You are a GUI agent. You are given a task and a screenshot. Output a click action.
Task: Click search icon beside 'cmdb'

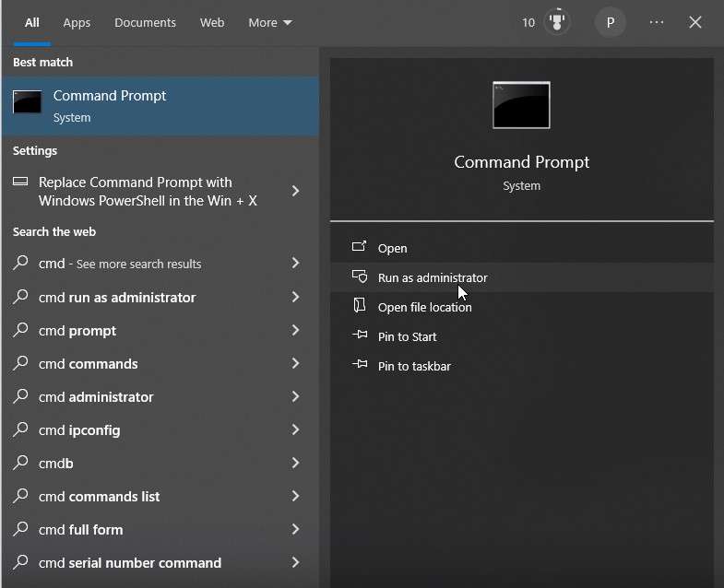coord(20,463)
